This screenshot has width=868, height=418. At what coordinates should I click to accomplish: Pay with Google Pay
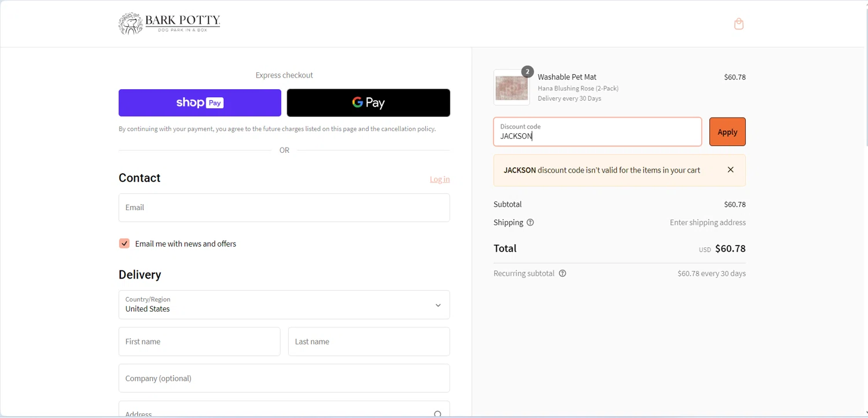point(369,102)
